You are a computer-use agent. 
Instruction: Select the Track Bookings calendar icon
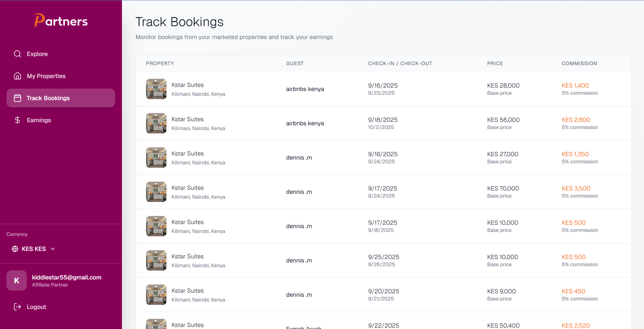pyautogui.click(x=17, y=98)
